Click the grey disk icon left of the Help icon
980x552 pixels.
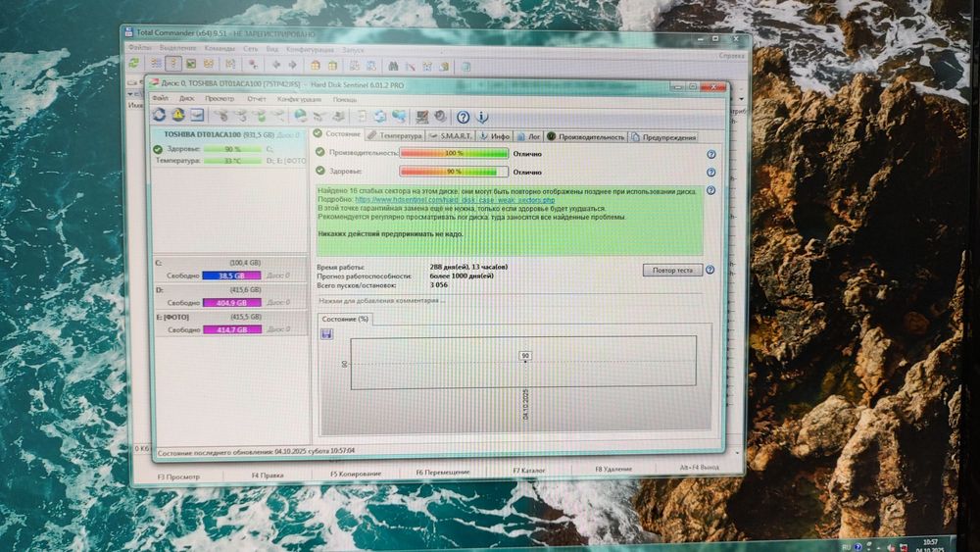(x=441, y=117)
